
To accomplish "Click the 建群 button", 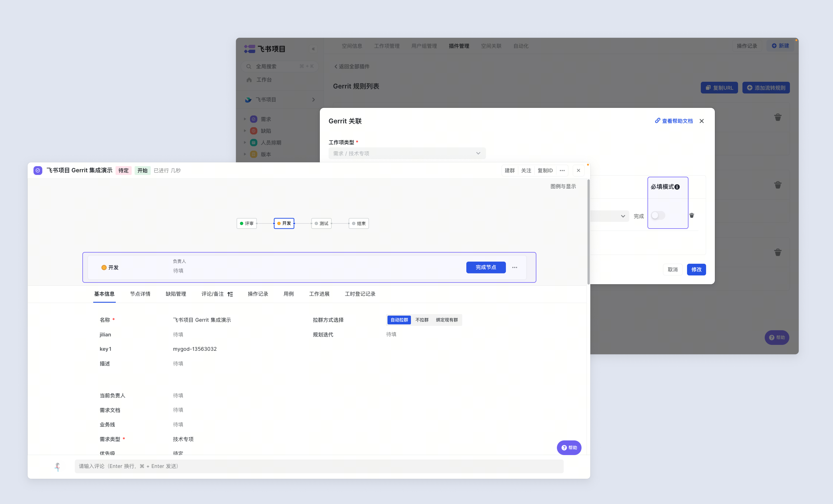I will (x=510, y=170).
